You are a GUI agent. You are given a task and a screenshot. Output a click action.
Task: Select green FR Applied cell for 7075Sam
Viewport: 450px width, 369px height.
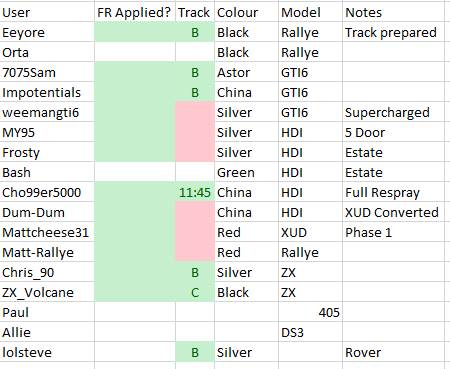135,72
